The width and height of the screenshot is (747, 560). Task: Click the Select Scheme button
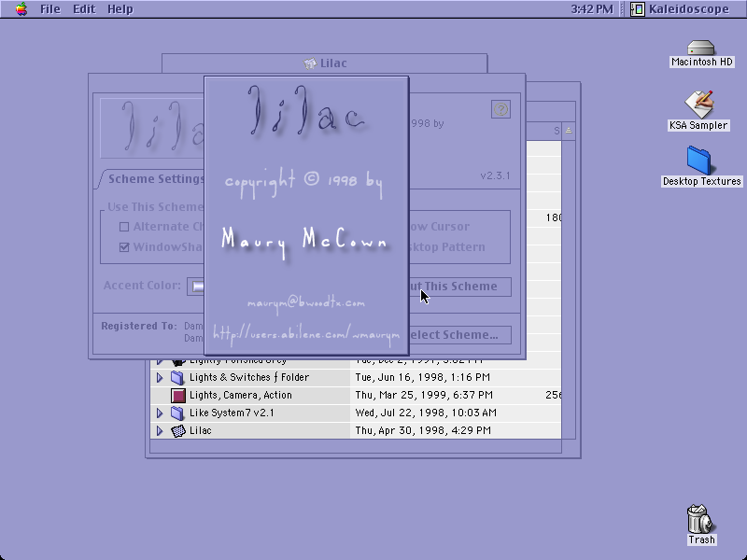(459, 335)
